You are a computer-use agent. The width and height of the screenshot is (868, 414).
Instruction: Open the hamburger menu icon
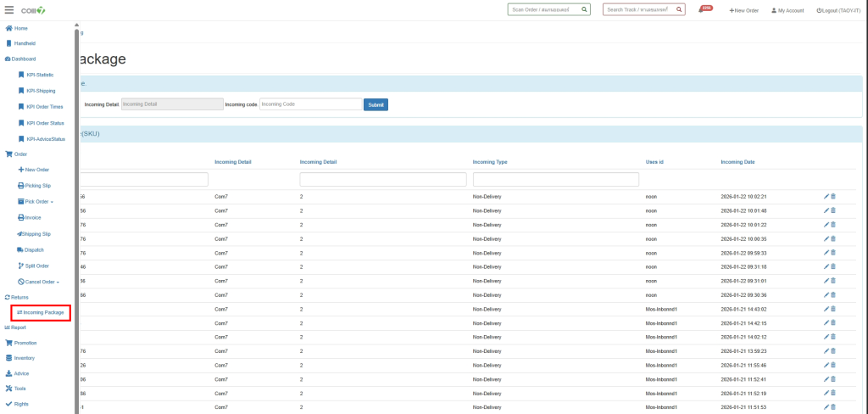click(x=9, y=9)
